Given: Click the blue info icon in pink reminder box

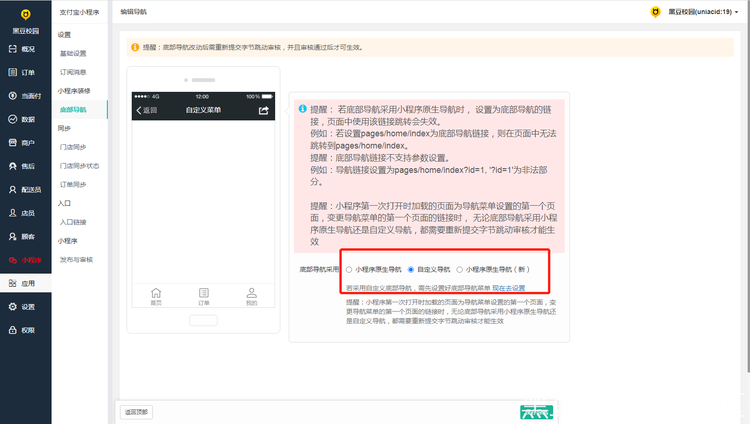Looking at the screenshot, I should [x=303, y=109].
